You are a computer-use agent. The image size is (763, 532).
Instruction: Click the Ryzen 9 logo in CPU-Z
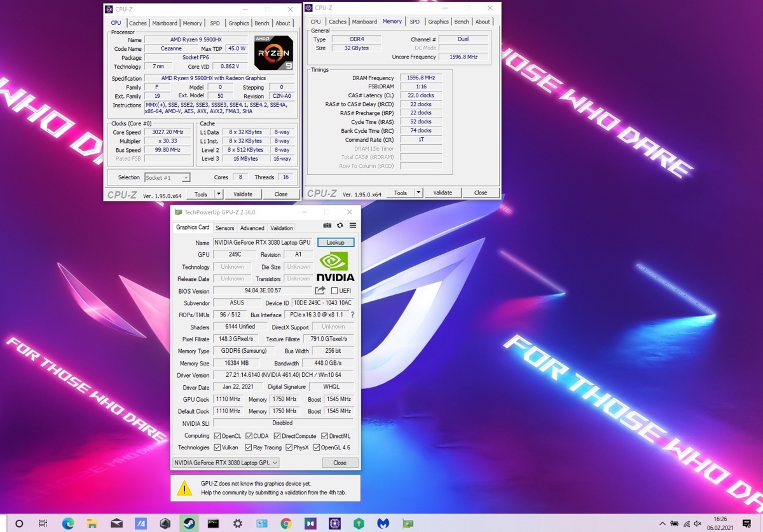pyautogui.click(x=273, y=53)
